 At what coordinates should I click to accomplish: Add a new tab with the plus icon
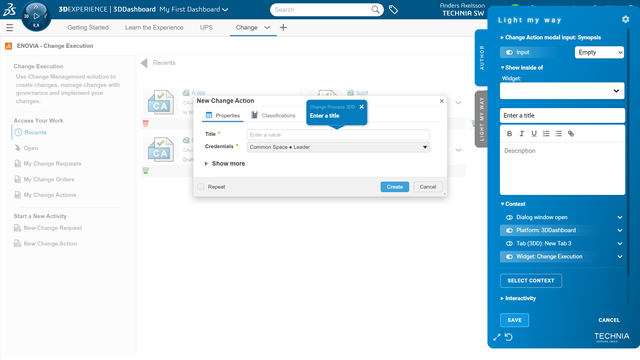[283, 27]
